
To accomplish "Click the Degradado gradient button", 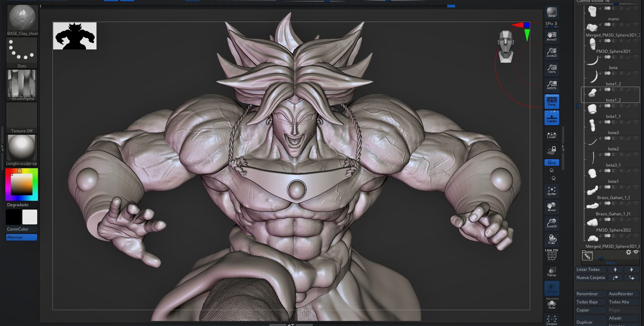I will coord(22,204).
